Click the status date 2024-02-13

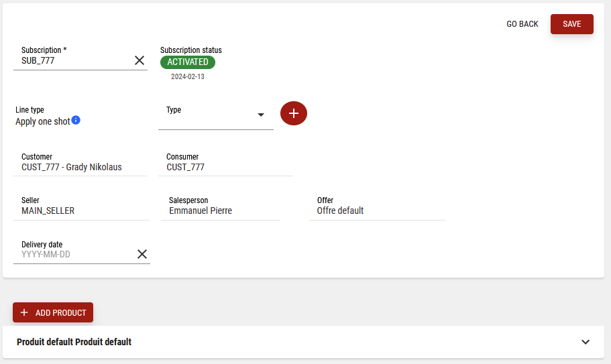[x=188, y=77]
